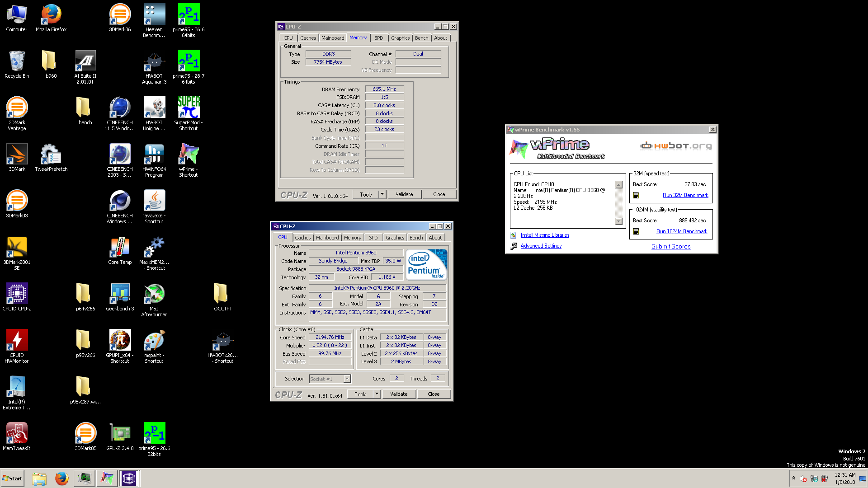This screenshot has height=488, width=868.
Task: Switch to CPU-Z taskbar button
Action: pos(128,479)
